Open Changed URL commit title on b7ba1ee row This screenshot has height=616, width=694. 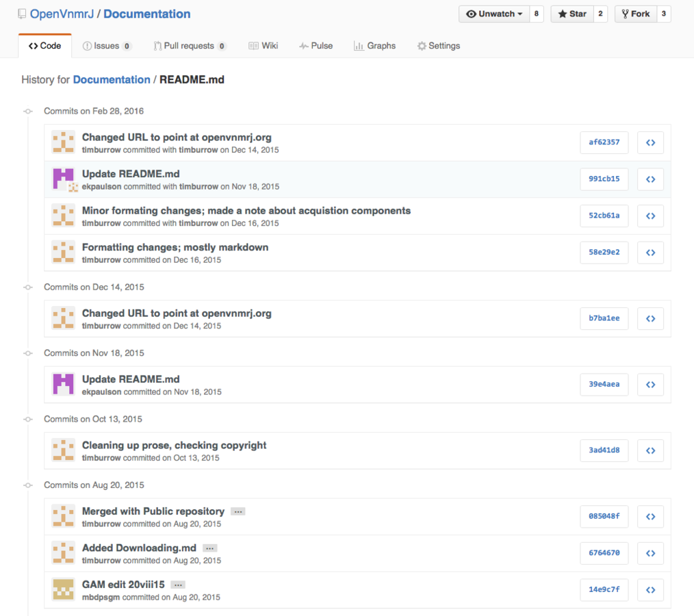[x=177, y=313]
